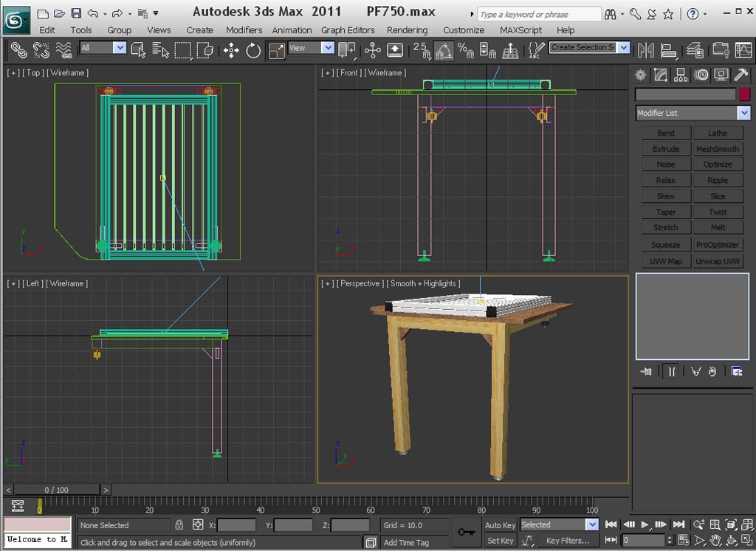Image resolution: width=756 pixels, height=551 pixels.
Task: Toggle Keyboard Shortcut Override
Action: 395,49
